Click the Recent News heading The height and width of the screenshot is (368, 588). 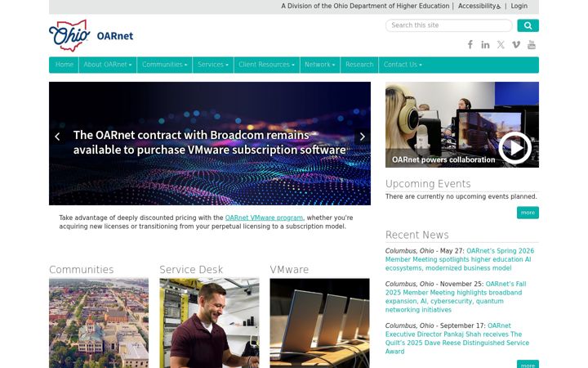417,235
